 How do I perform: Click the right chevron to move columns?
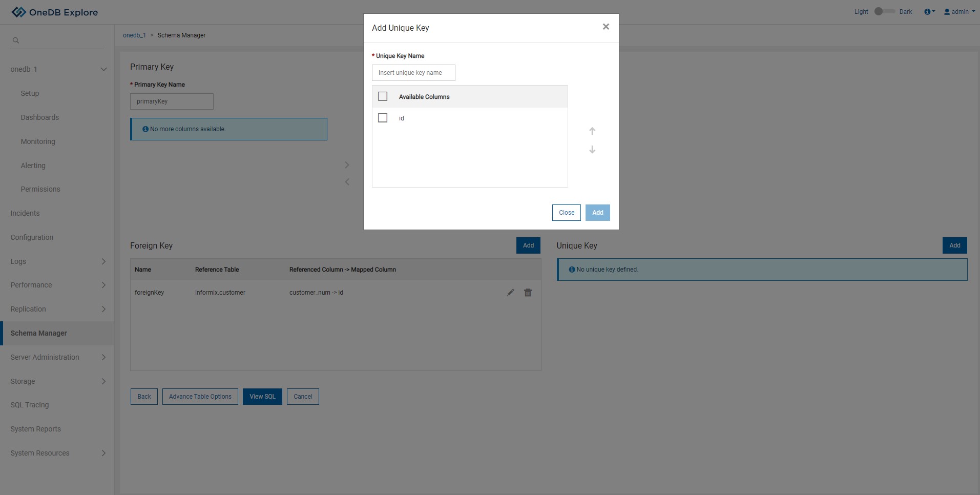pos(347,165)
